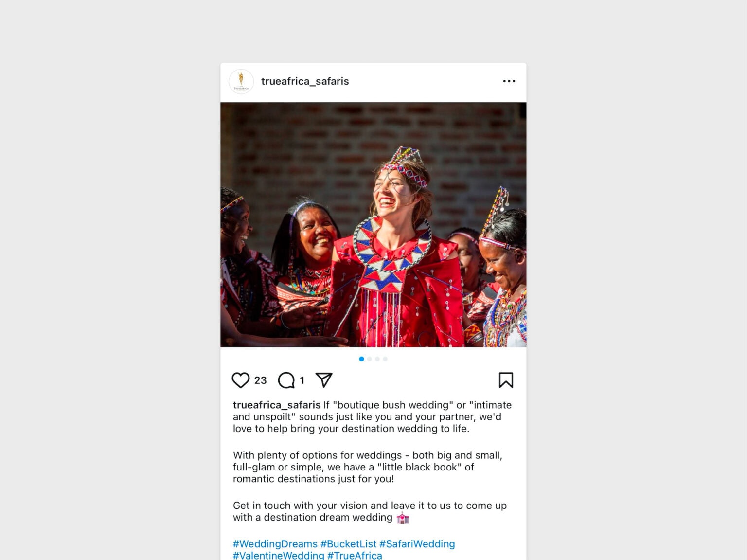Jump to the second carousel dot
747x560 pixels.
click(x=370, y=359)
